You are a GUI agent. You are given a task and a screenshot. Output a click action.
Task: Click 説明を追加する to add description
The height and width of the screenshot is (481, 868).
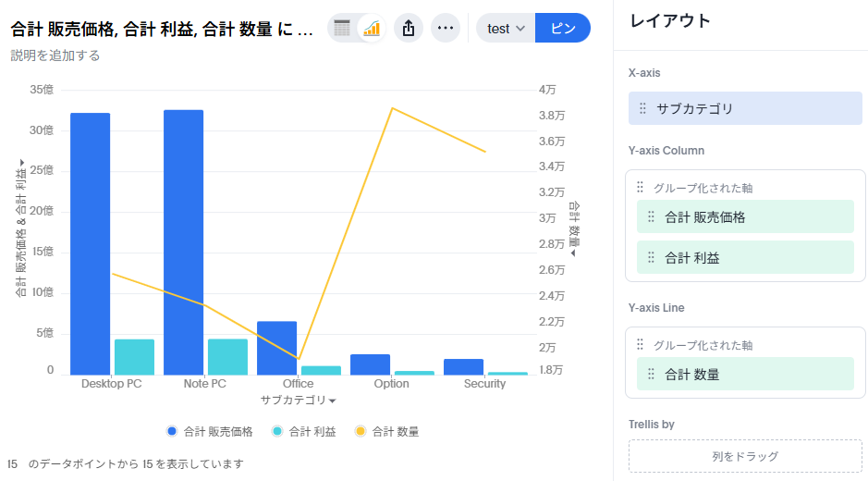(x=55, y=55)
